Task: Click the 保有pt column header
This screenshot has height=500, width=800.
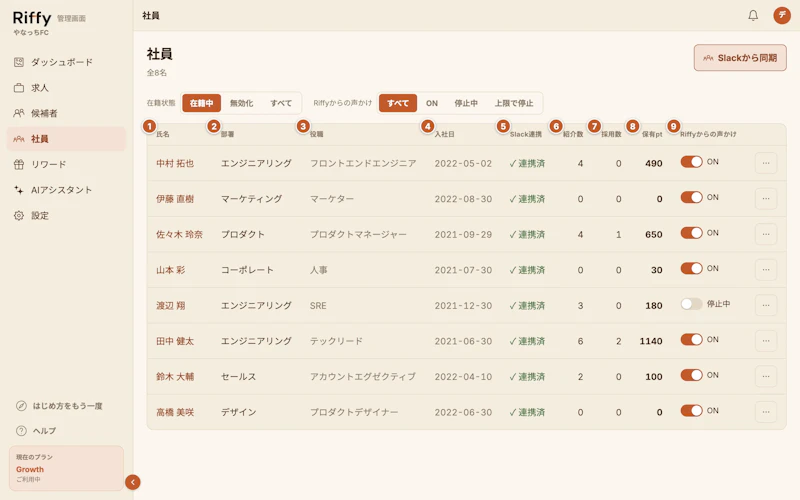Action: (x=652, y=134)
